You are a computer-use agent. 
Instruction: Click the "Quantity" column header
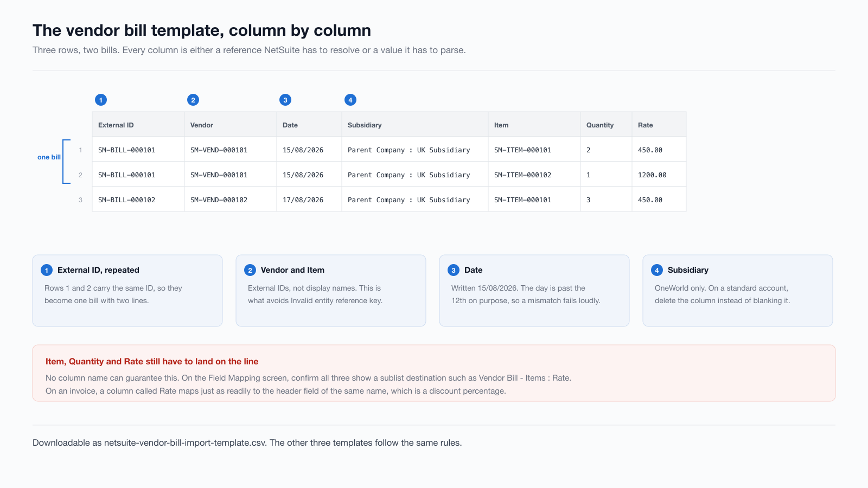[x=606, y=125]
